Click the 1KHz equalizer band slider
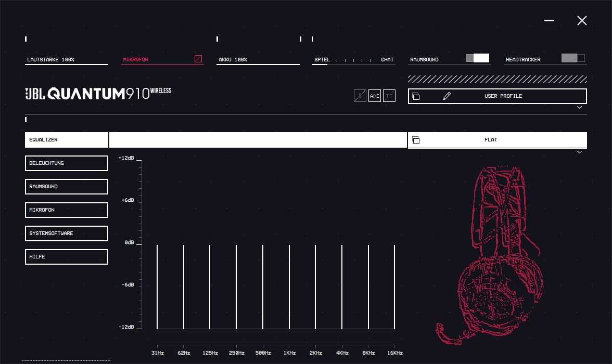Image resolution: width=612 pixels, height=364 pixels. point(289,286)
